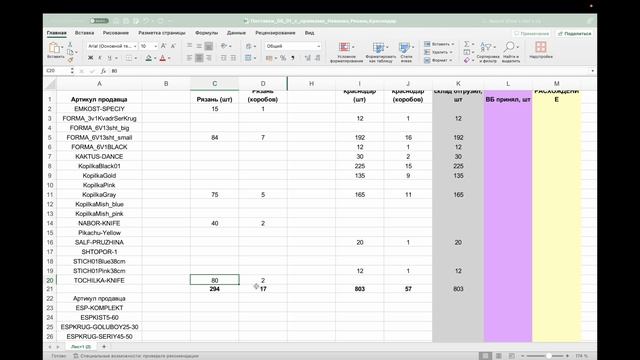Screen dimensions: 640x360
Task: Switch to the Вид tab
Action: point(309,33)
